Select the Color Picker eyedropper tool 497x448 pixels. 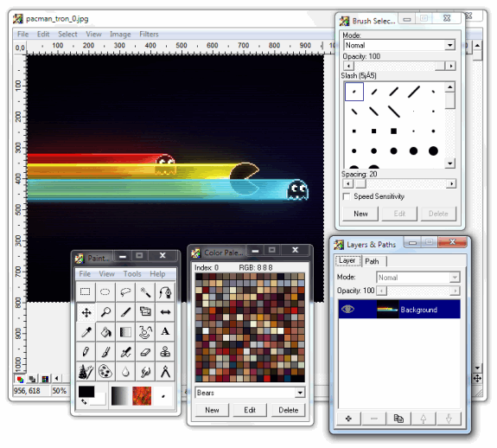tap(86, 332)
